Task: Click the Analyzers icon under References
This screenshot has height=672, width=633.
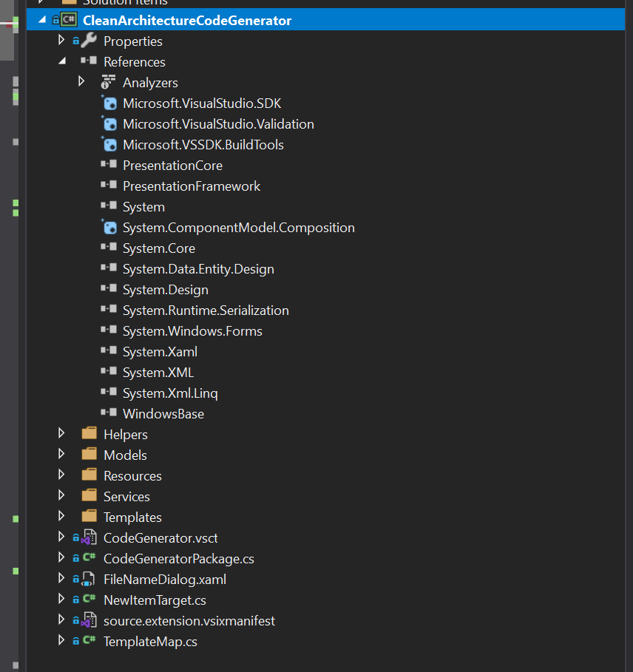Action: pyautogui.click(x=106, y=82)
